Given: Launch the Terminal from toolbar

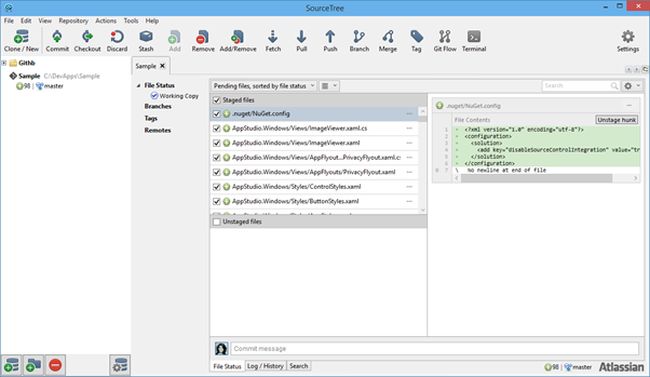Looking at the screenshot, I should coord(474,41).
